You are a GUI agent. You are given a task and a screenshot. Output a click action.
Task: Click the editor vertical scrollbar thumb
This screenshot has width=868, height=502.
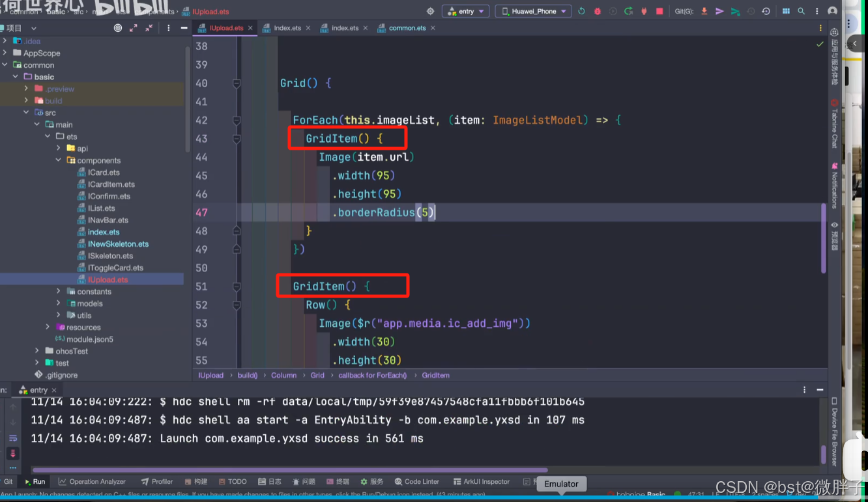(824, 238)
